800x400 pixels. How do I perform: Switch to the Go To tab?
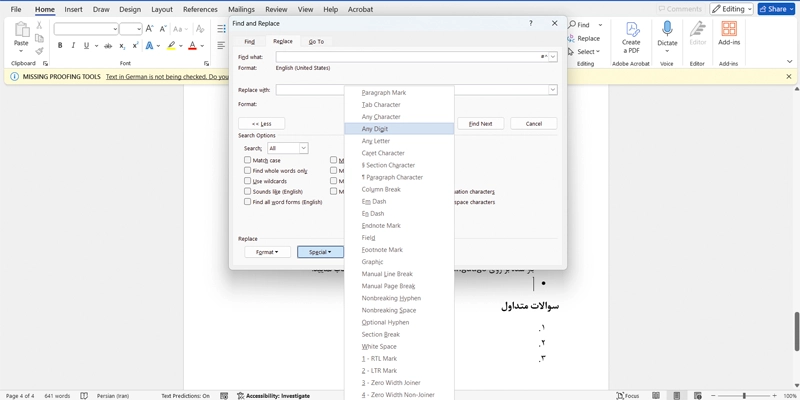tap(316, 41)
